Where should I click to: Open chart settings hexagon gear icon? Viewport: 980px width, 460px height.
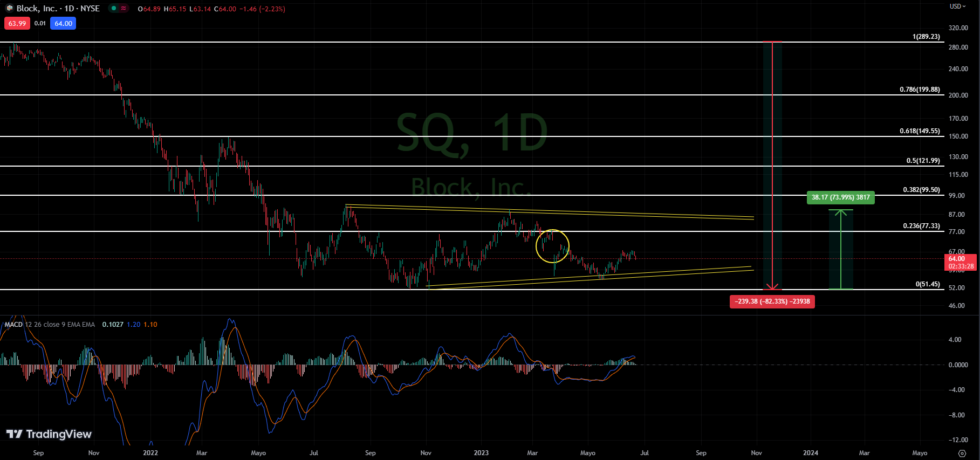point(962,453)
